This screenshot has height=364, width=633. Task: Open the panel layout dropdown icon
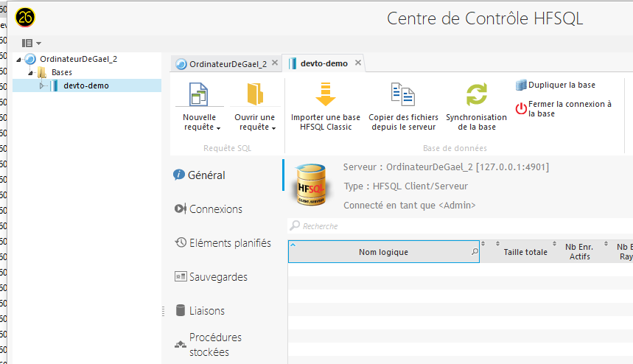[x=32, y=43]
